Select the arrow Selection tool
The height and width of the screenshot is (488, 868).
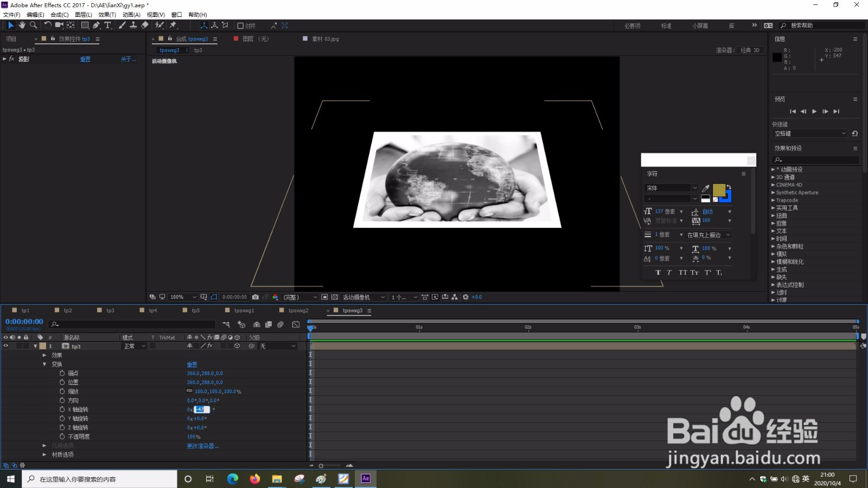pyautogui.click(x=10, y=25)
